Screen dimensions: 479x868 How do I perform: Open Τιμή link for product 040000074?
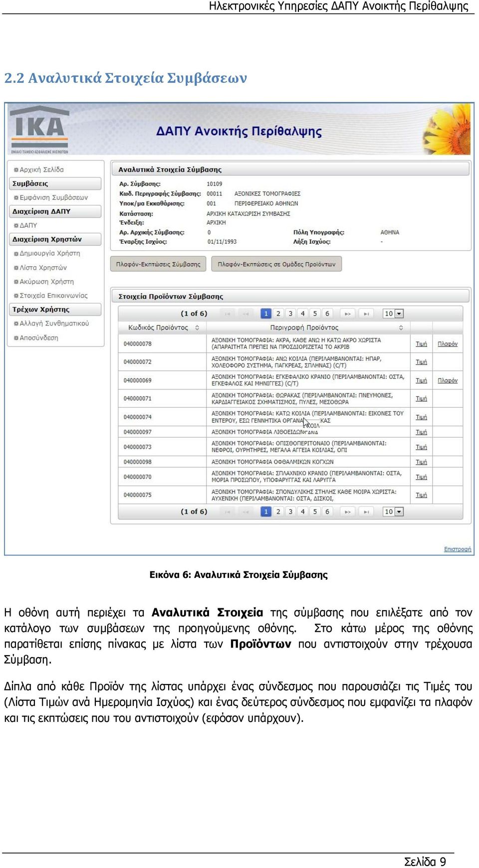pos(422,417)
